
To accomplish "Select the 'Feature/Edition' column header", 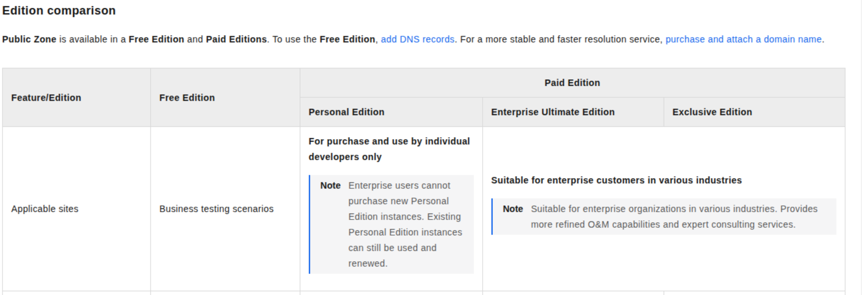I will point(46,98).
